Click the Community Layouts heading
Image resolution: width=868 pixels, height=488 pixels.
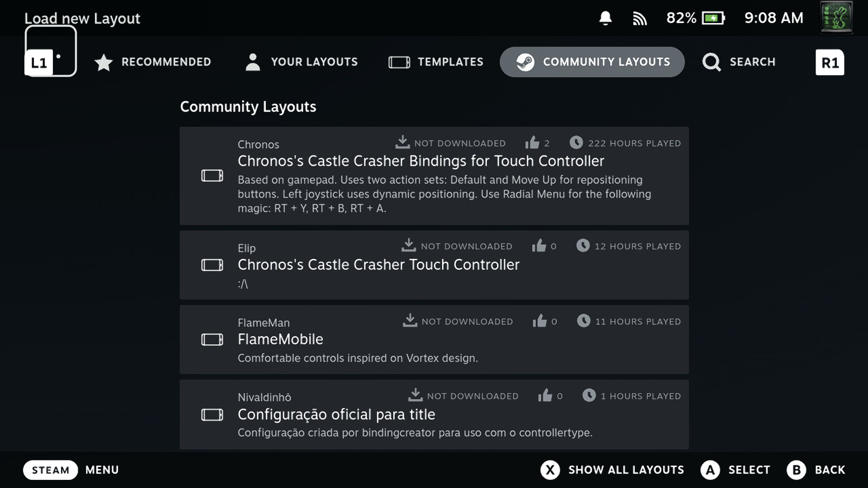click(x=248, y=107)
